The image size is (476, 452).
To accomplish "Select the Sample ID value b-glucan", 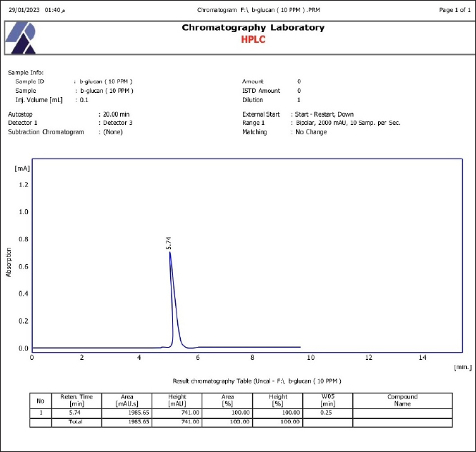I will click(106, 81).
